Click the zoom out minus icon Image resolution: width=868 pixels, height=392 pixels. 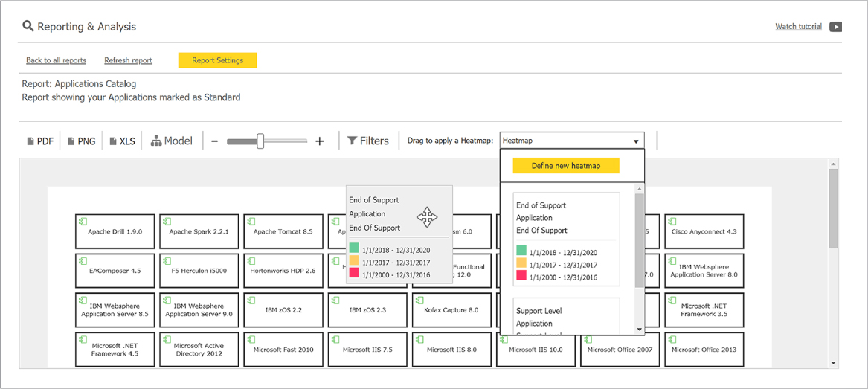[215, 141]
